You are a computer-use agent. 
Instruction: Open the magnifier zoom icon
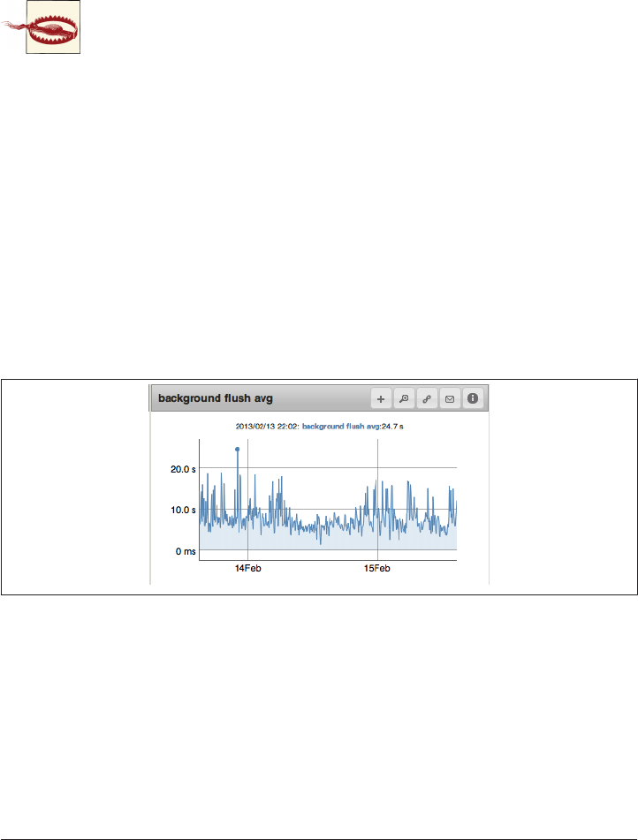(x=404, y=399)
